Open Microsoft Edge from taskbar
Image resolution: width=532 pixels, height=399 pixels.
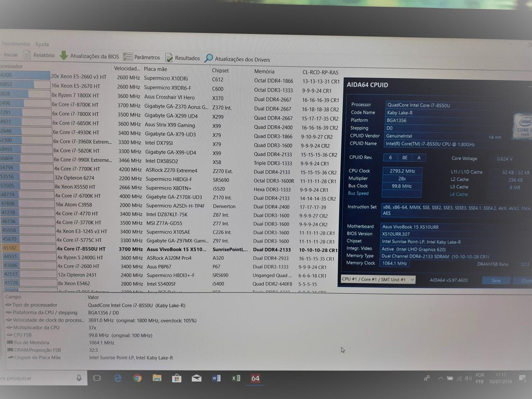[117, 378]
